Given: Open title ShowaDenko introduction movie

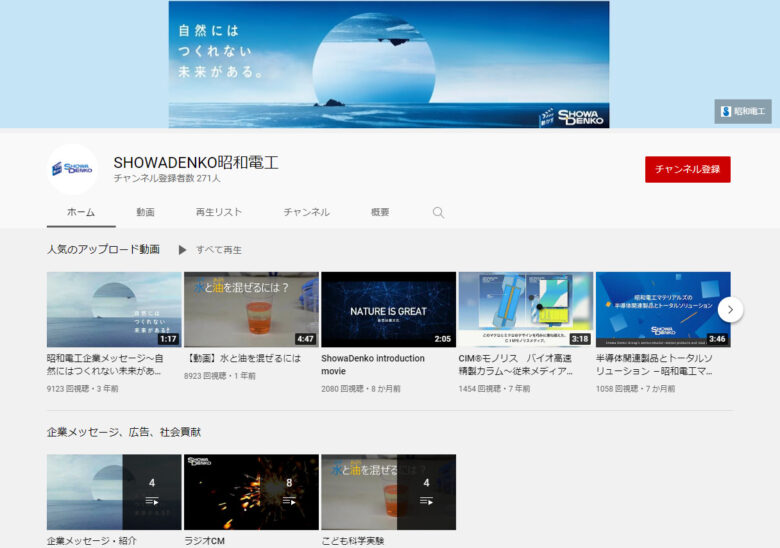Looking at the screenshot, I should (373, 365).
